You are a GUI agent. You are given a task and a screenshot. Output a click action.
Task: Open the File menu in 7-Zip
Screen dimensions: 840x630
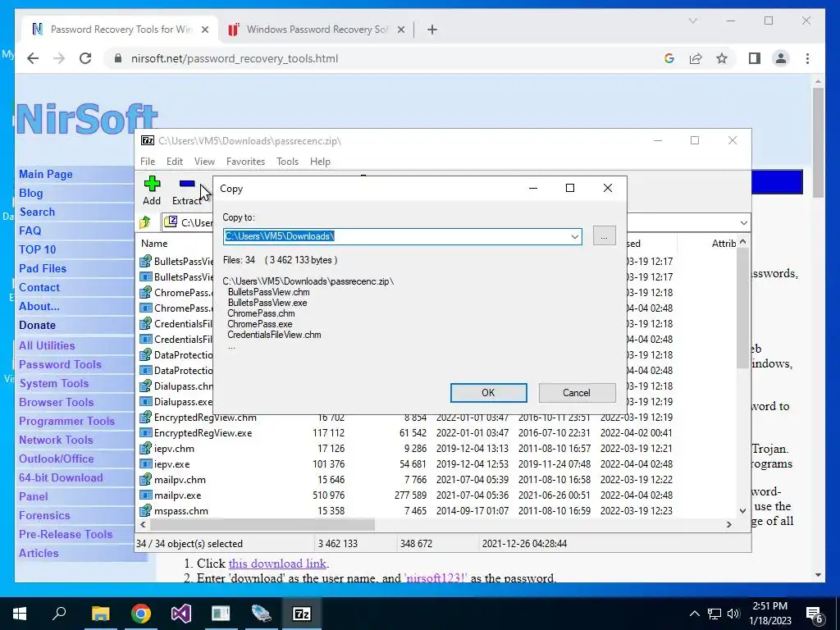click(148, 162)
